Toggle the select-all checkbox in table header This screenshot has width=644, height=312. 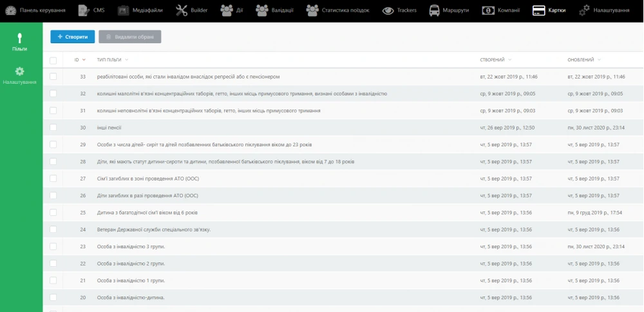click(x=53, y=60)
